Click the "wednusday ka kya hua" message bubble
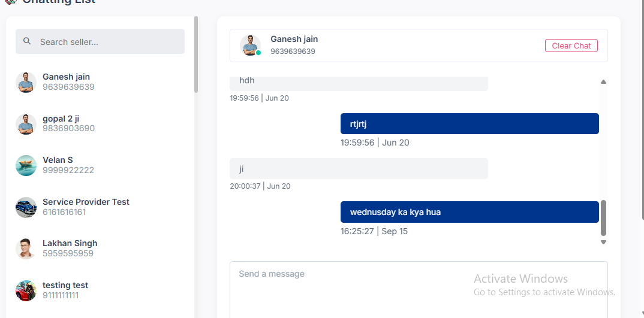Image resolution: width=644 pixels, height=318 pixels. click(469, 212)
